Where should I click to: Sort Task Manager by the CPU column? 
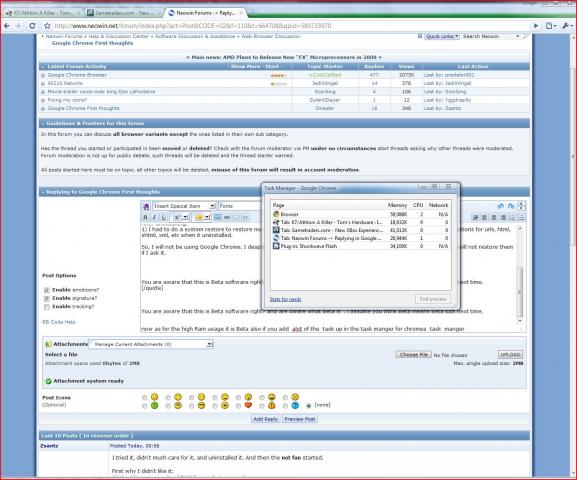[x=418, y=205]
